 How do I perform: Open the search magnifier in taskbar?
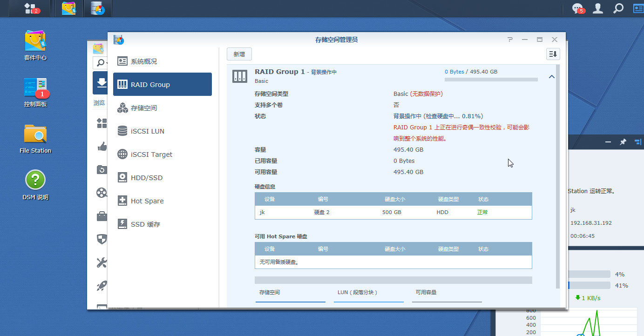[618, 8]
